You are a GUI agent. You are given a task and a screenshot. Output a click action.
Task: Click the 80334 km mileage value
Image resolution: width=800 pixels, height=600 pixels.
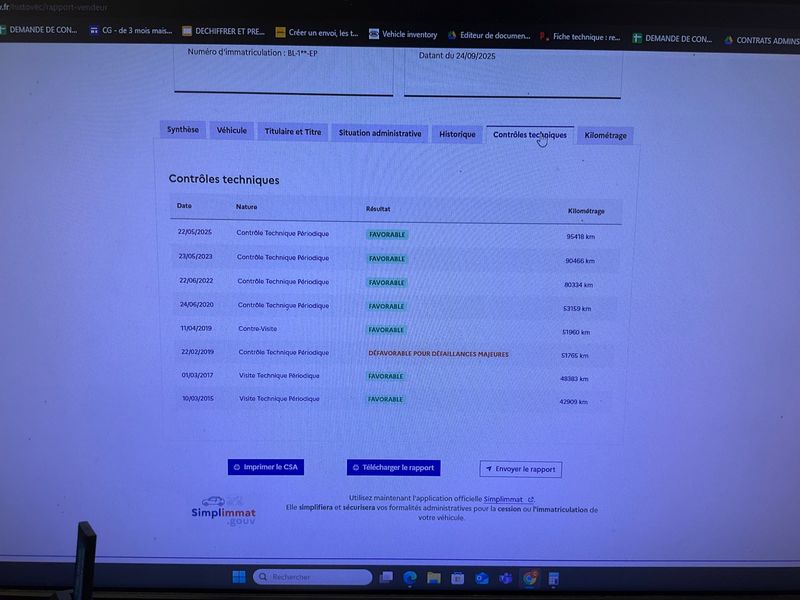(x=579, y=285)
